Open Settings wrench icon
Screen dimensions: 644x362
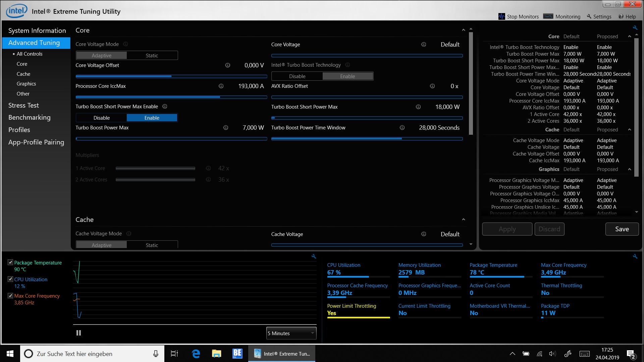click(589, 16)
